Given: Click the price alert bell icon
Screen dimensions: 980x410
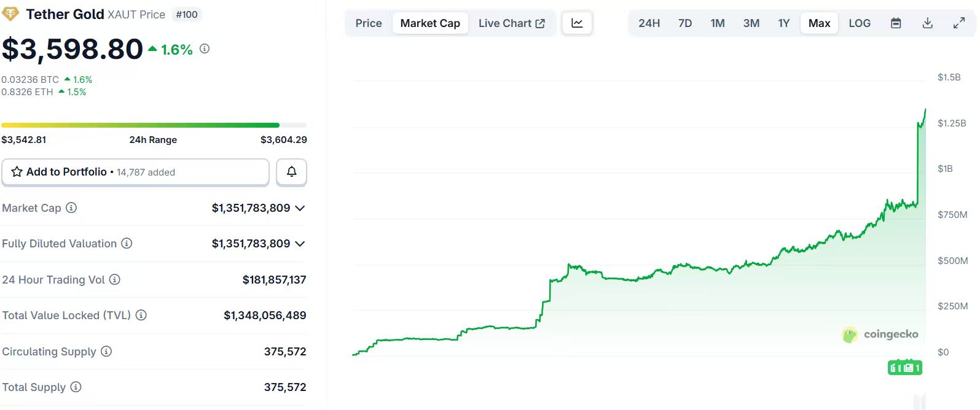Looking at the screenshot, I should [x=291, y=172].
